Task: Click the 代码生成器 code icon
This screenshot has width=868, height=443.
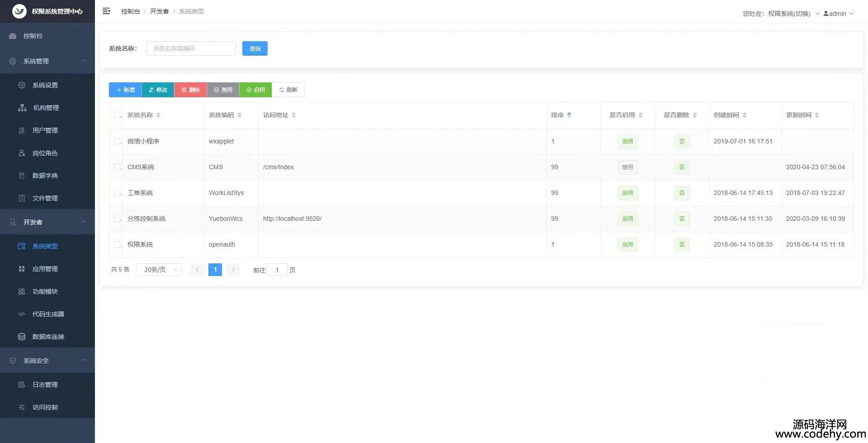Action: point(22,314)
